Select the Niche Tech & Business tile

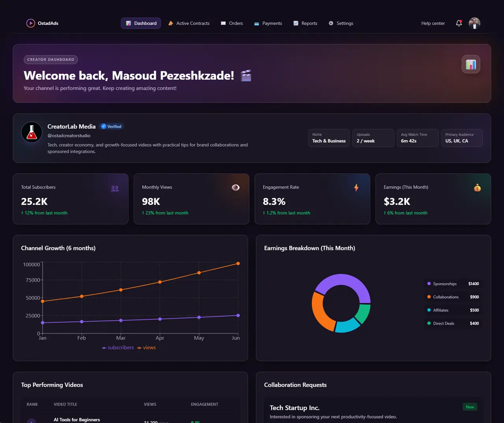(x=329, y=138)
